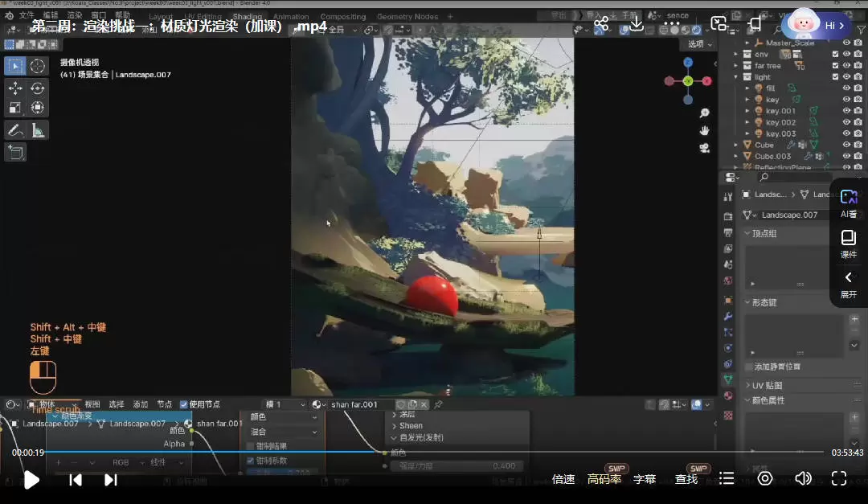The height and width of the screenshot is (504, 868).
Task: Toggle the light collection checkbox
Action: (835, 77)
